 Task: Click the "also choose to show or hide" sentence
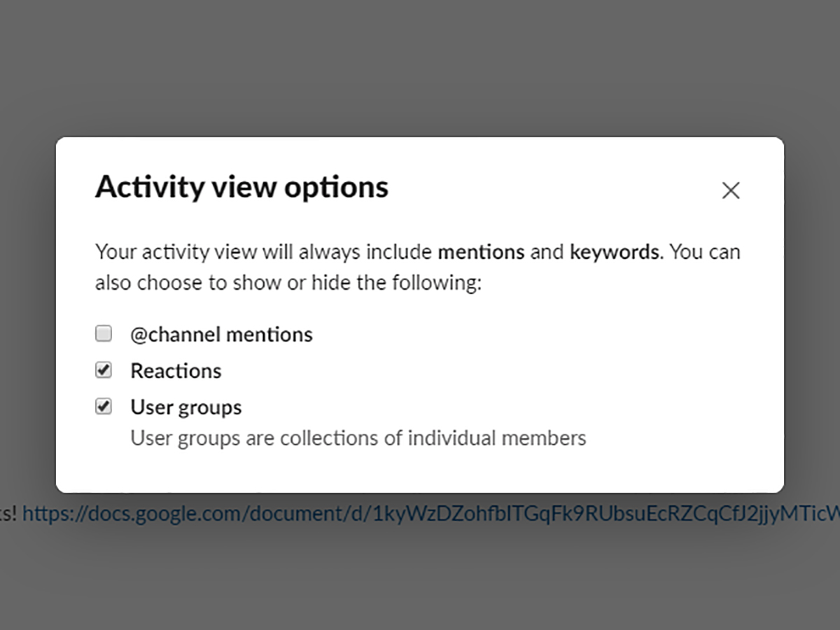coord(288,283)
